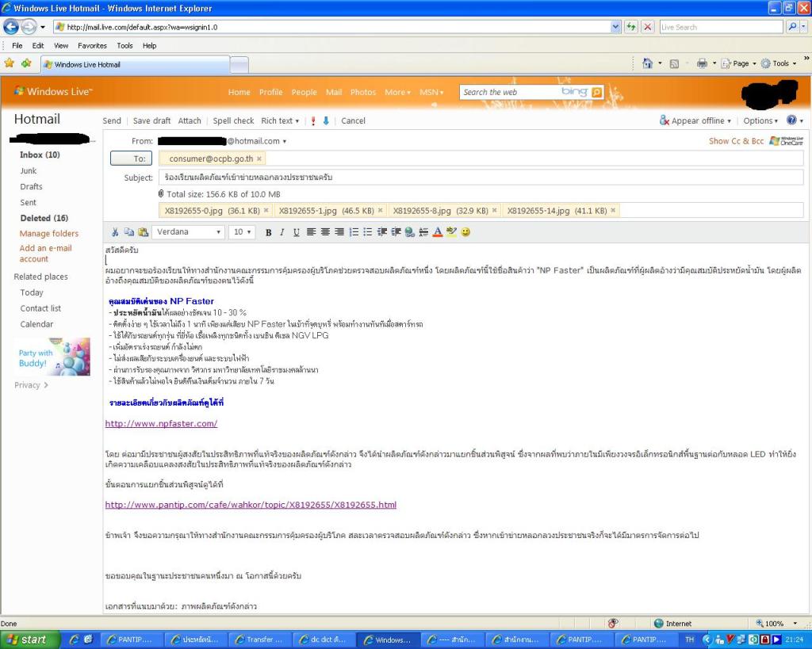Remove attachment X8192655-8.jpg

point(494,211)
